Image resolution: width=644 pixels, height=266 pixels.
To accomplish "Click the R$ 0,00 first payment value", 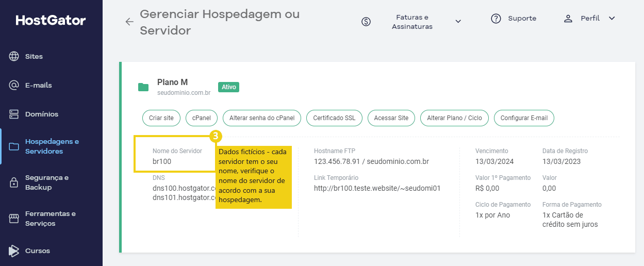I will pos(487,188).
